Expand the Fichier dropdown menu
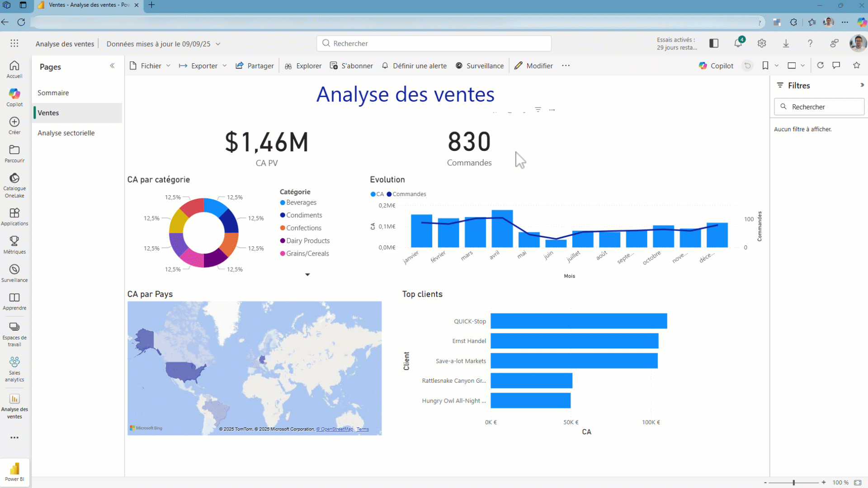Screen dimensions: 868x488 (x=151, y=66)
